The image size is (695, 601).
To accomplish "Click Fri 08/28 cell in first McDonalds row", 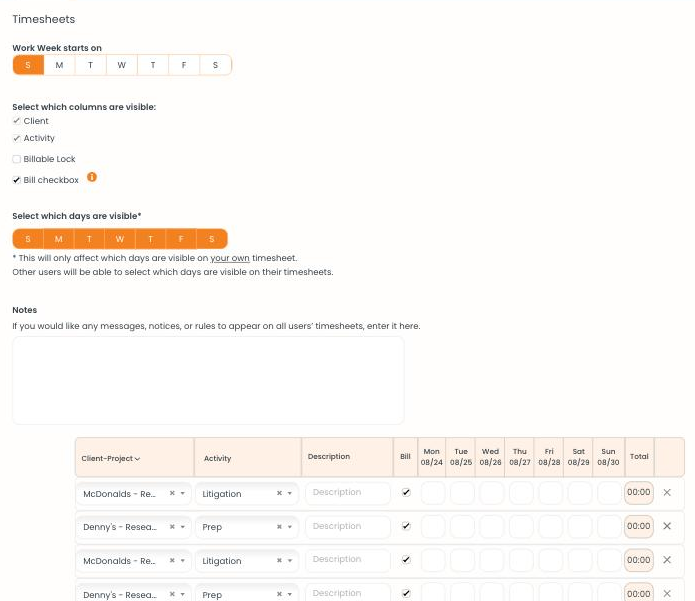I will 551,493.
